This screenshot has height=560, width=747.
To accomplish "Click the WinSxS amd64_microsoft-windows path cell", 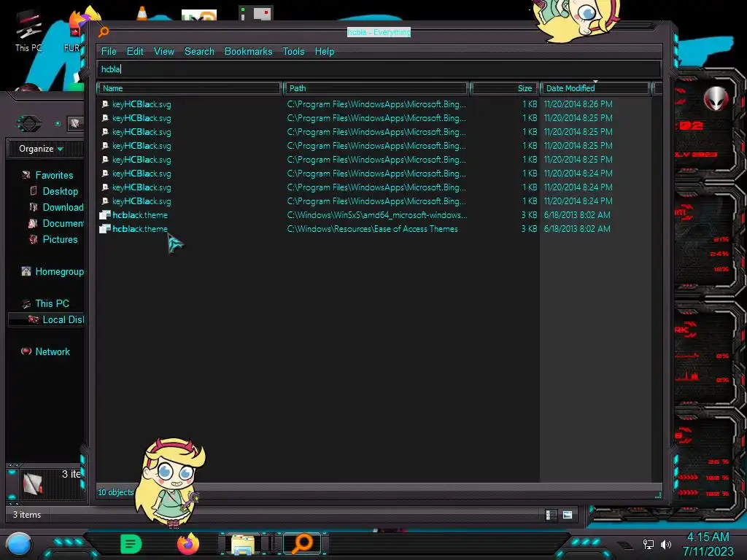I will tap(377, 215).
